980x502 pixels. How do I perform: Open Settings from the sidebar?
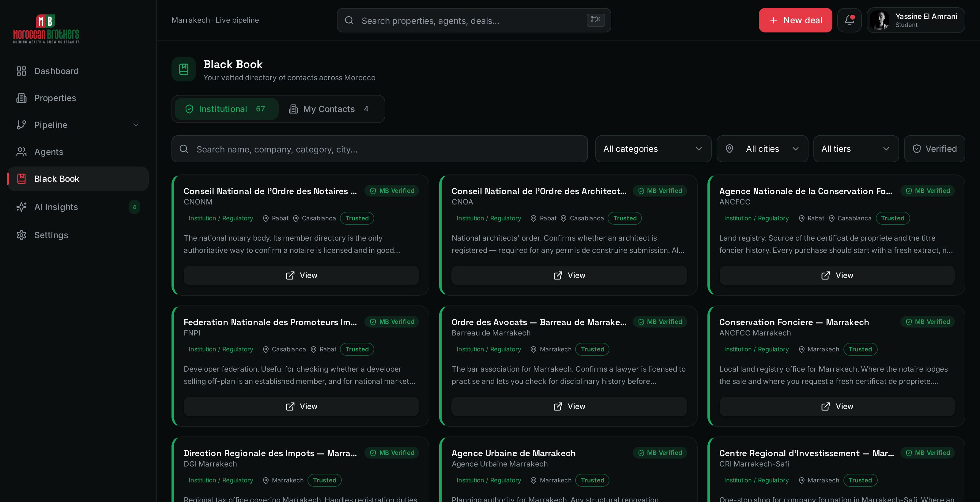pyautogui.click(x=78, y=235)
